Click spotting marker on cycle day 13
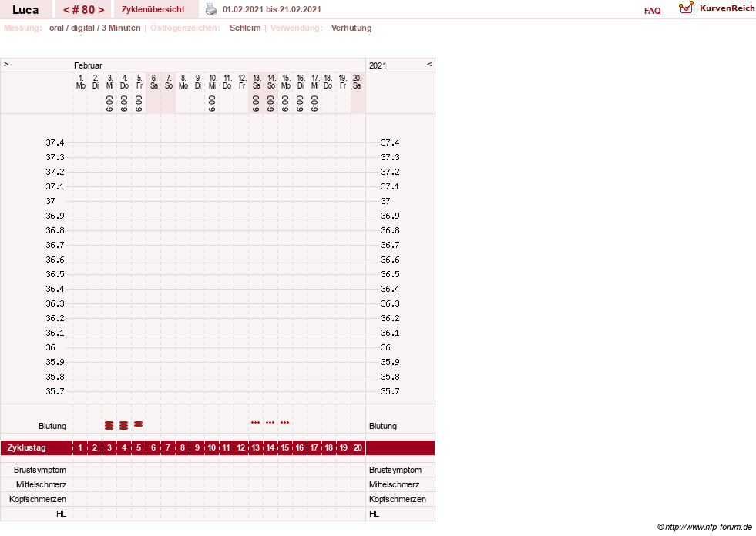 click(256, 423)
